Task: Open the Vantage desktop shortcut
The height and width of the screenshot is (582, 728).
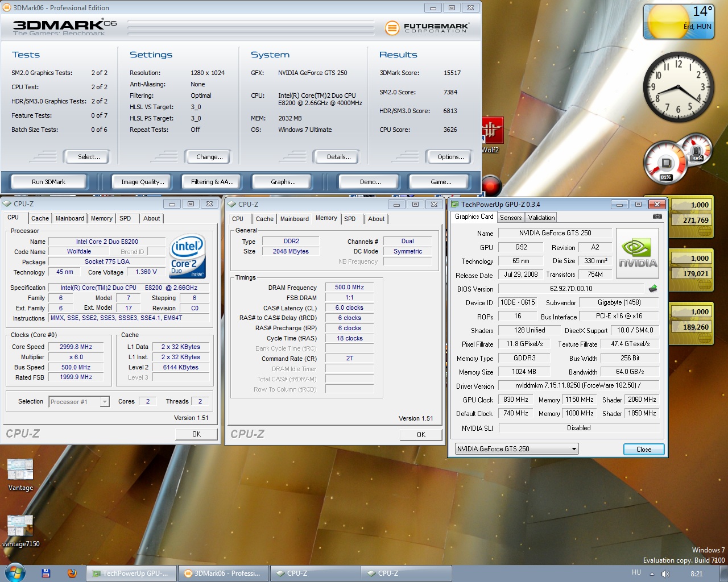Action: pyautogui.click(x=20, y=475)
